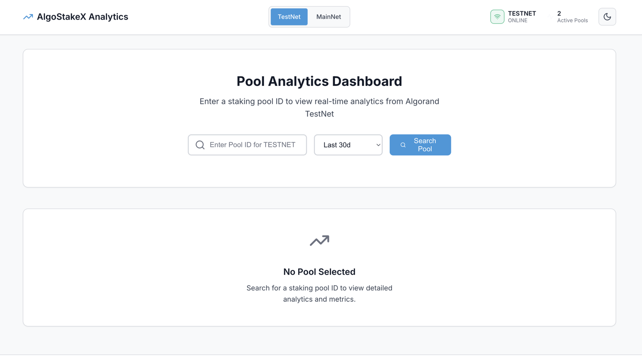This screenshot has height=364, width=642.
Task: Click the green wifi network status icon
Action: pos(497,17)
